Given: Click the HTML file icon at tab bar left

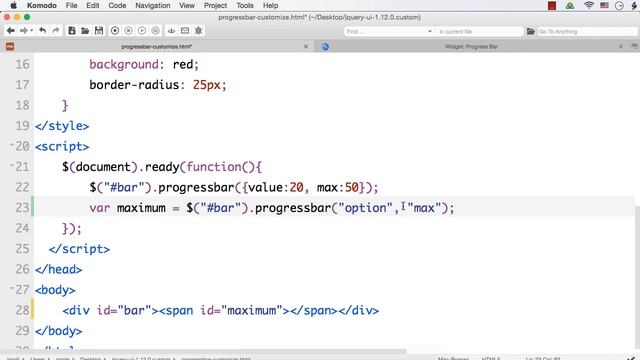Looking at the screenshot, I should pos(10,47).
